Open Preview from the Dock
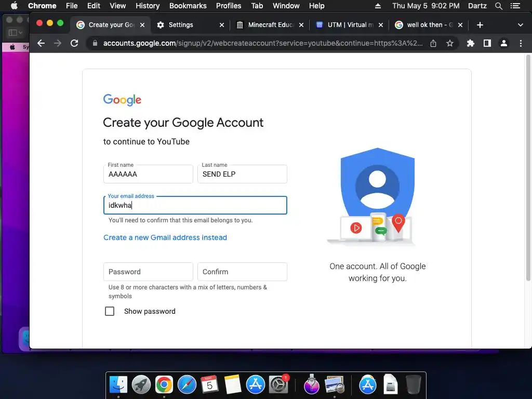Viewport: 532px width, 399px height. 335,385
